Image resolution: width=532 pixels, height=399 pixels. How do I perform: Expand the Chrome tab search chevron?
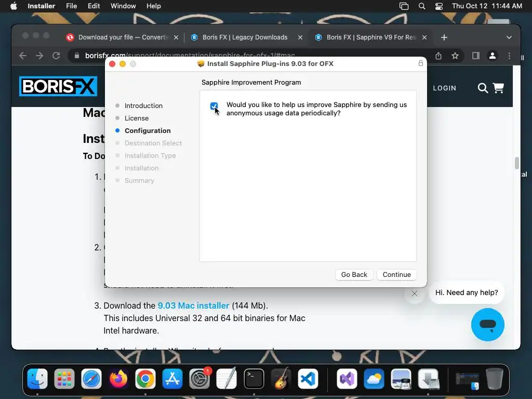click(509, 37)
